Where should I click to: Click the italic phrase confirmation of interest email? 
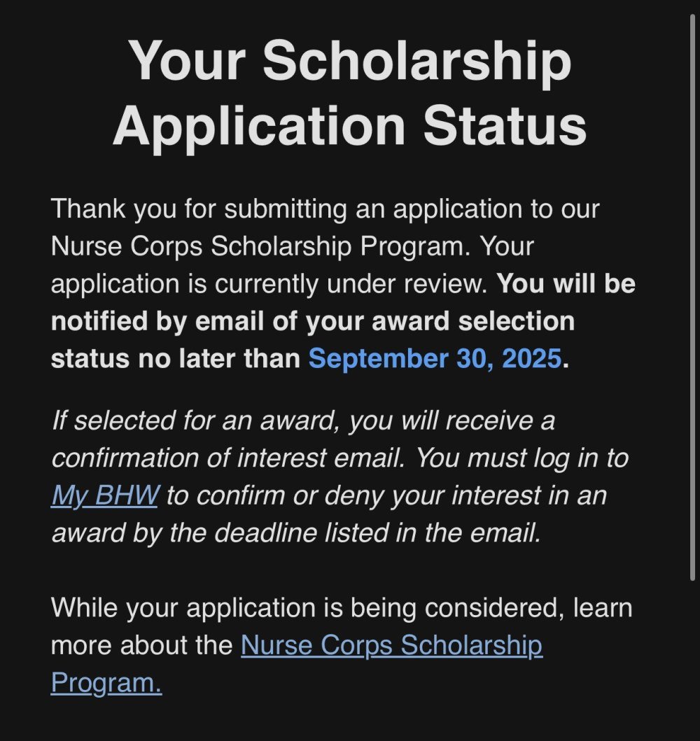[x=228, y=458]
